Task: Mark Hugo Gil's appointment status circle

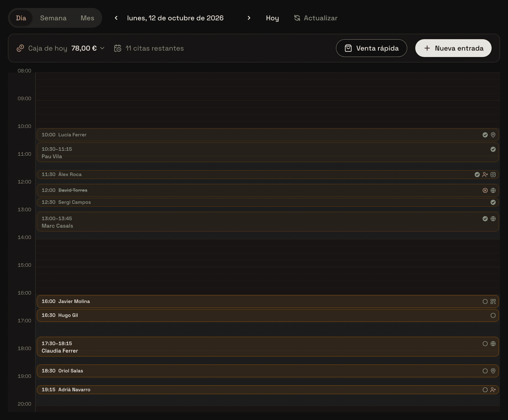Action: coord(493,315)
